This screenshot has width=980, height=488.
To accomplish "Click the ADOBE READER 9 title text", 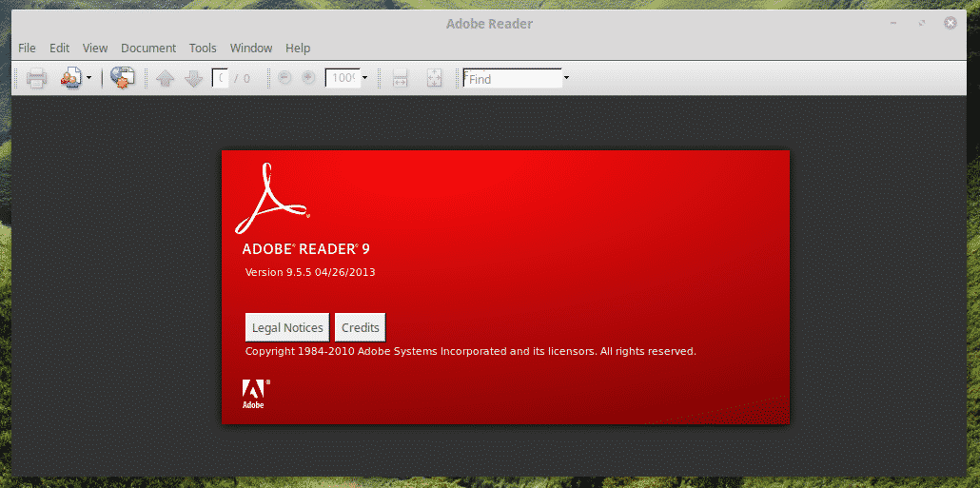I will (x=305, y=248).
